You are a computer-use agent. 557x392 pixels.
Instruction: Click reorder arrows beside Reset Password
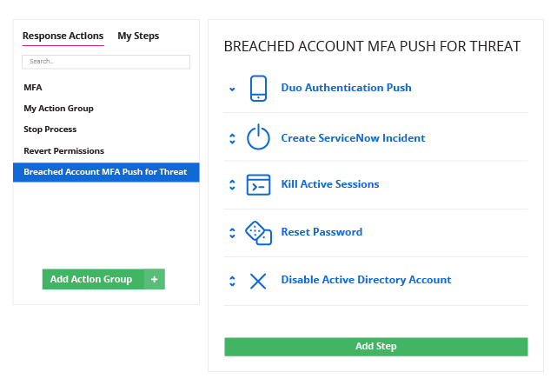[x=232, y=233]
